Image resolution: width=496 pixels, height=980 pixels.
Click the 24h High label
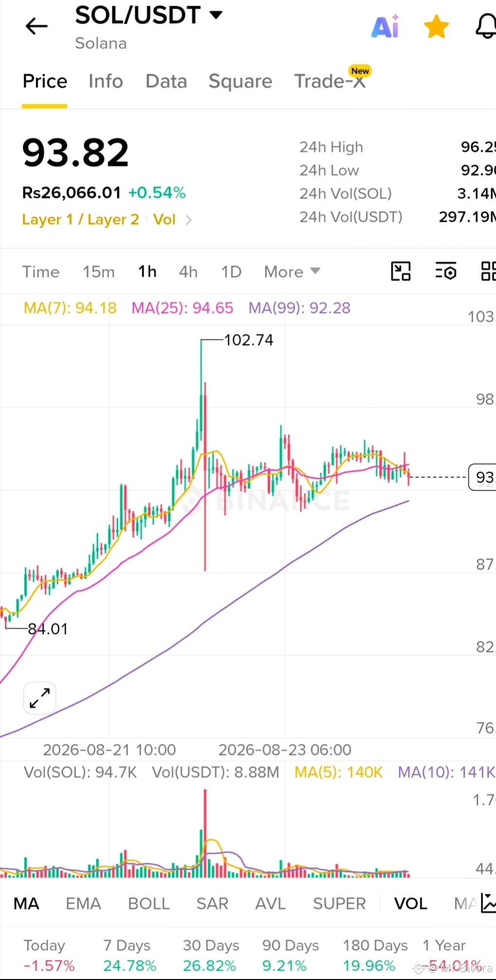(x=331, y=147)
